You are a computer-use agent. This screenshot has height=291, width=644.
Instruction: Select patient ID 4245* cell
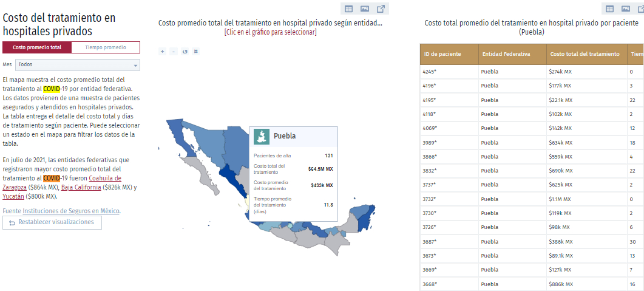449,72
